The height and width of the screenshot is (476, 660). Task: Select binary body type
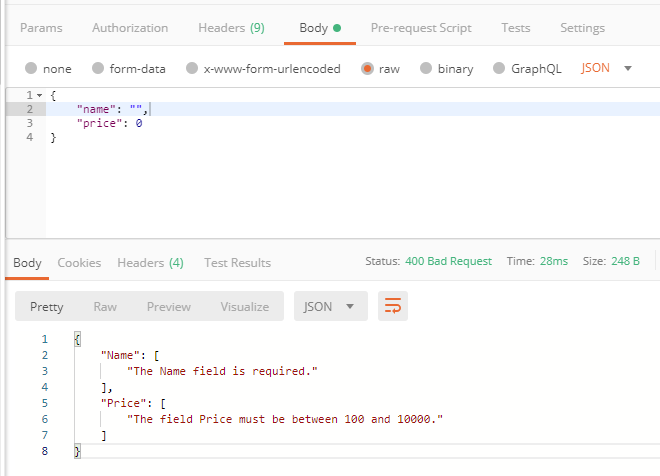coord(426,68)
